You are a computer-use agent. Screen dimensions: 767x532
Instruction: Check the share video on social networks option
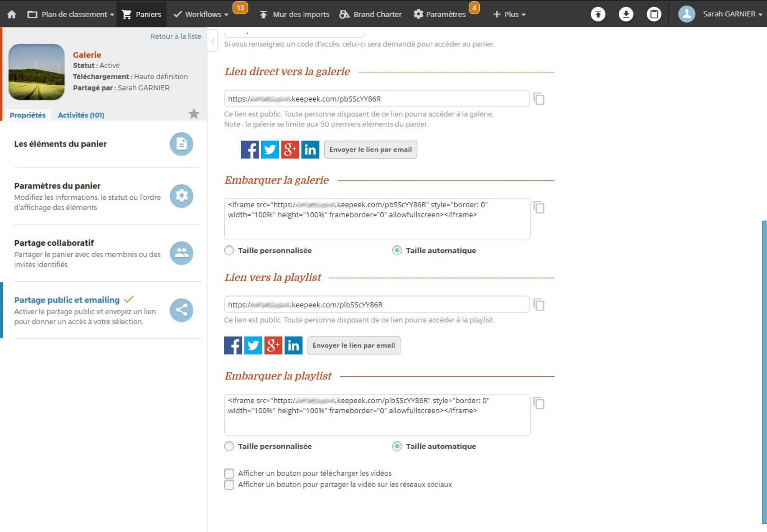[229, 485]
